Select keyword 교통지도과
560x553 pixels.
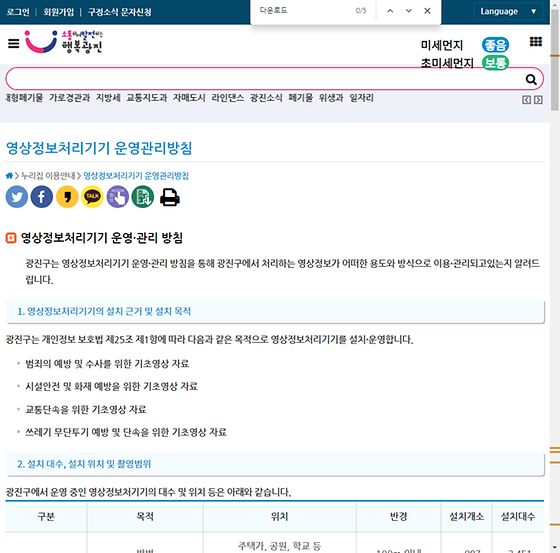147,98
